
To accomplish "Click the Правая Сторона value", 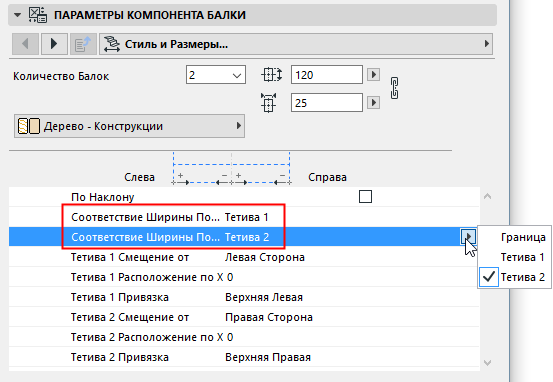I will tap(269, 317).
